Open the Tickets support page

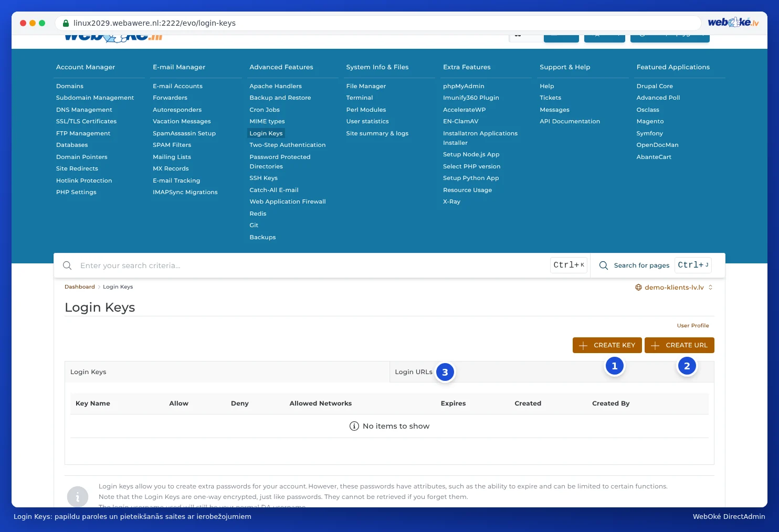550,98
